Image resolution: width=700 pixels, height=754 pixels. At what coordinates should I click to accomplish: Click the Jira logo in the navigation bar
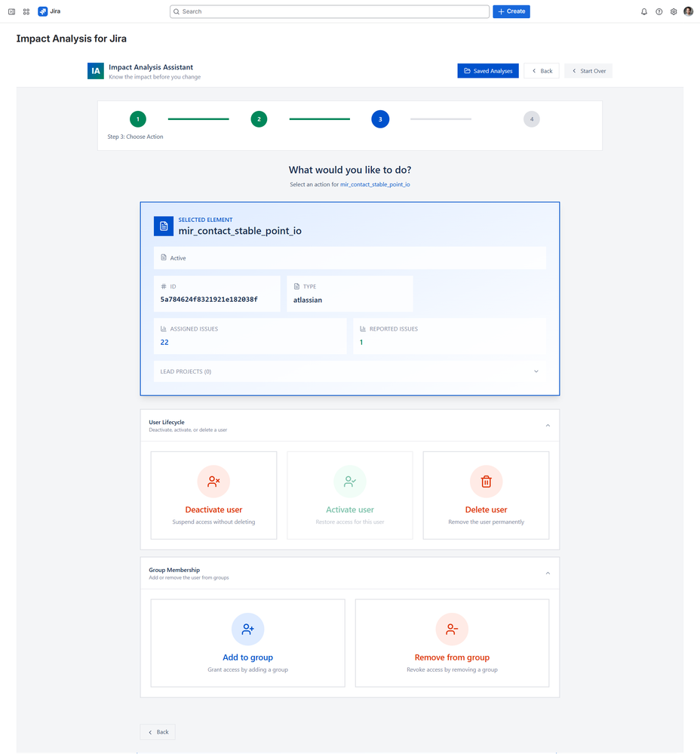pos(47,11)
